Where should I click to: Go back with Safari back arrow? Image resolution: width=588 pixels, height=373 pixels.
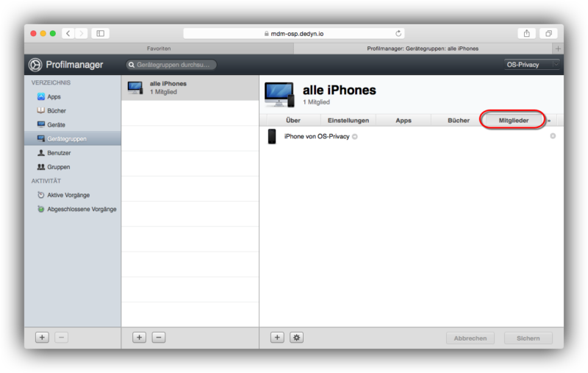pyautogui.click(x=68, y=33)
